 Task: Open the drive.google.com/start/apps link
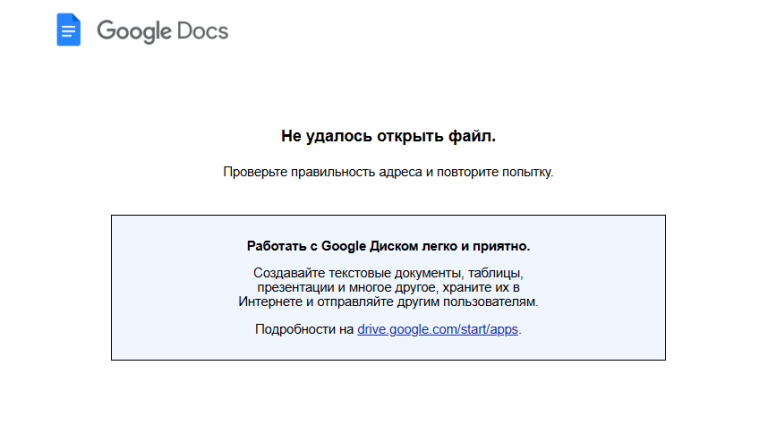tap(437, 330)
